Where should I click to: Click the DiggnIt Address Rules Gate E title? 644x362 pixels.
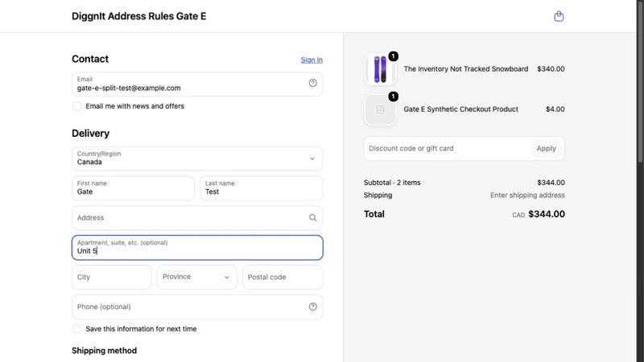(x=138, y=16)
